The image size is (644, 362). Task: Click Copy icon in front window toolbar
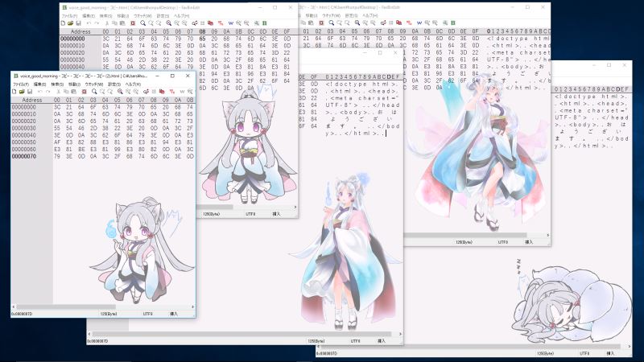pyautogui.click(x=66, y=92)
